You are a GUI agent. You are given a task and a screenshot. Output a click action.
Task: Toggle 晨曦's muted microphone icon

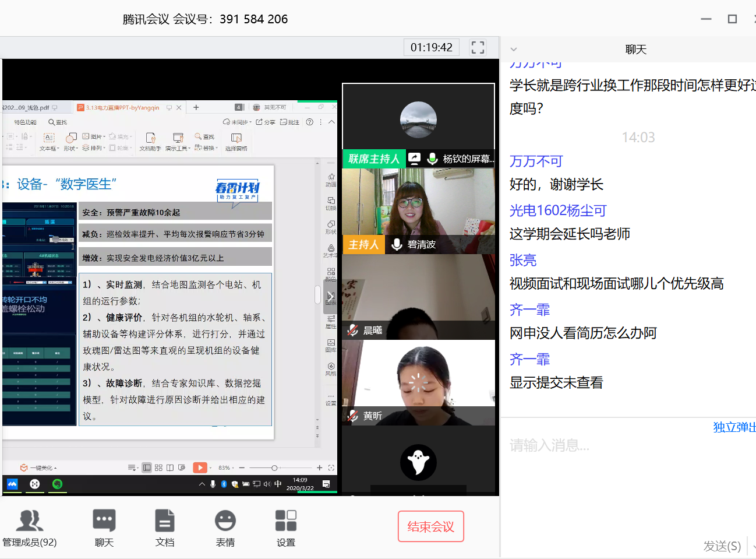pyautogui.click(x=353, y=330)
